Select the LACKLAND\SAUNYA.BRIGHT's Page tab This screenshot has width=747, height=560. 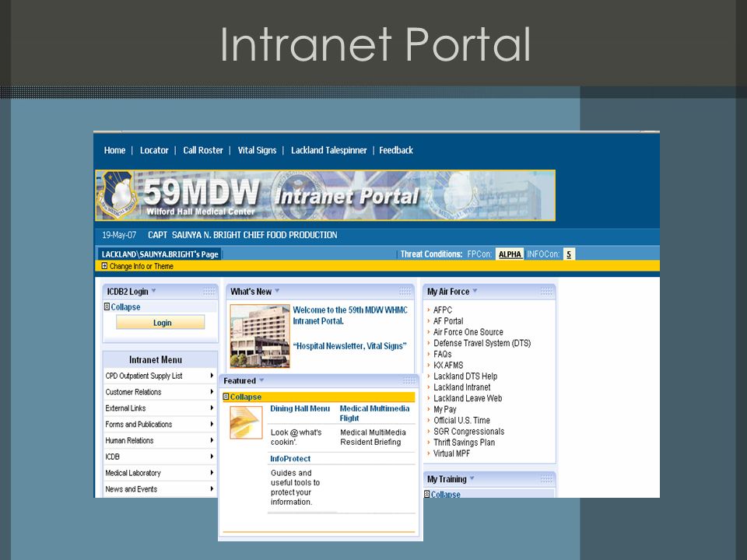(x=160, y=254)
